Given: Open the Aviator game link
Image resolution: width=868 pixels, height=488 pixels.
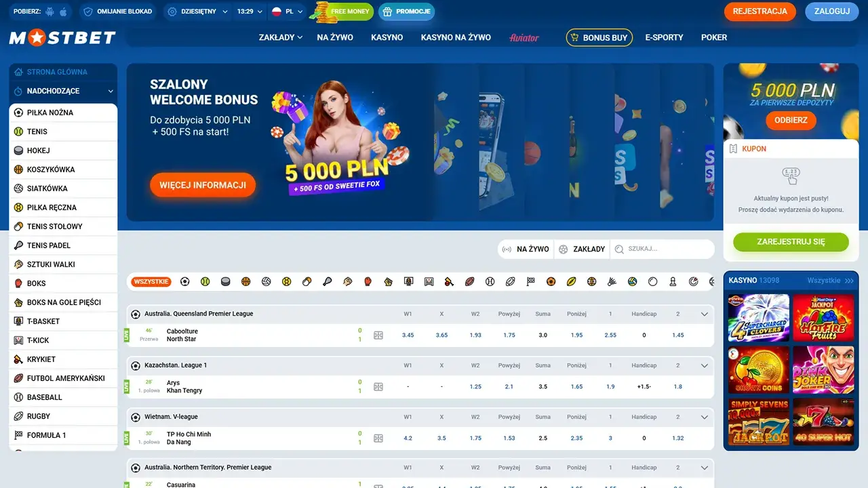Looking at the screenshot, I should click(x=524, y=37).
